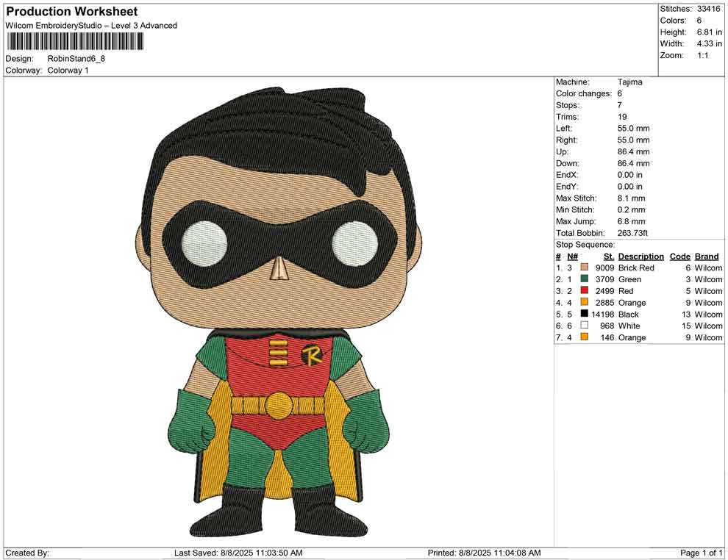Click the White color swatch in stop sequence
The image size is (728, 560).
[585, 326]
